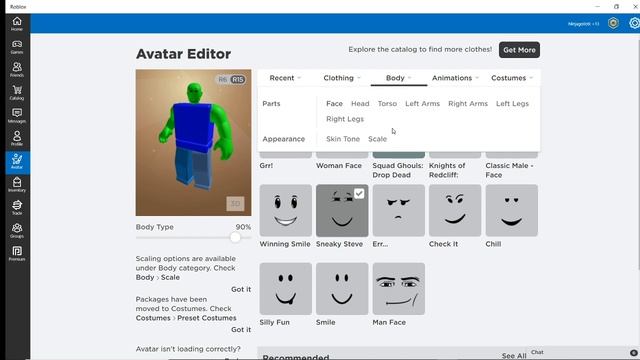Click the username in the top bar

(x=584, y=24)
